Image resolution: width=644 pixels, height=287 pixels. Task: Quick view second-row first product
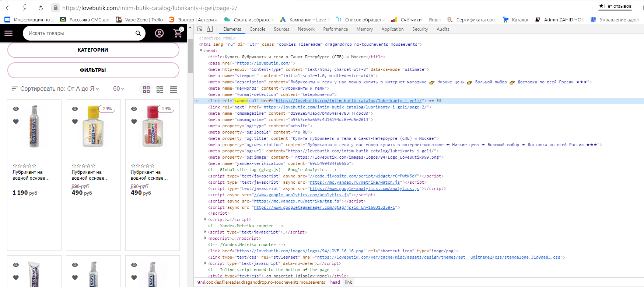point(16,265)
